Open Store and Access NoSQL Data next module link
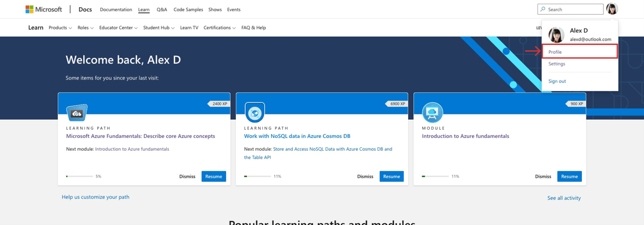This screenshot has height=225, width=644. (x=318, y=153)
